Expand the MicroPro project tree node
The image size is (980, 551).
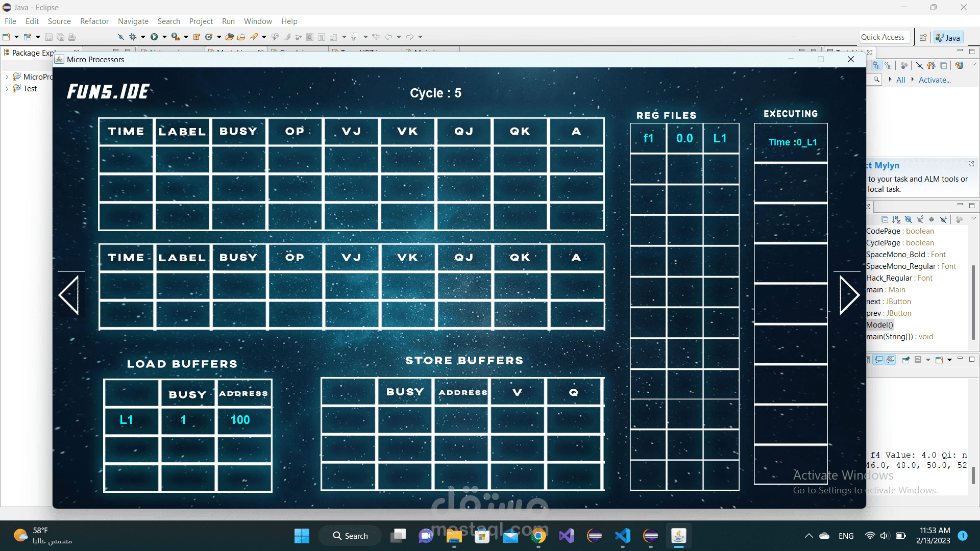pyautogui.click(x=7, y=77)
